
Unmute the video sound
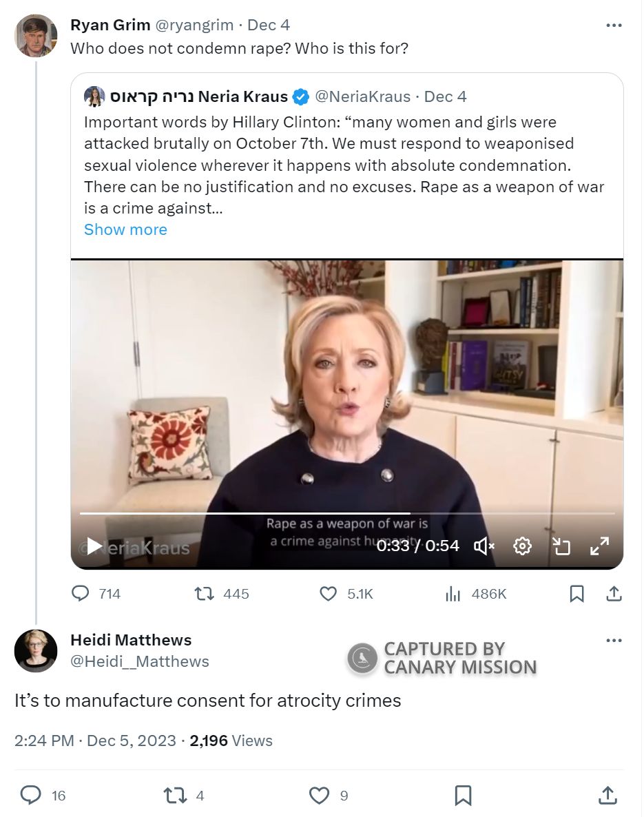coord(484,546)
